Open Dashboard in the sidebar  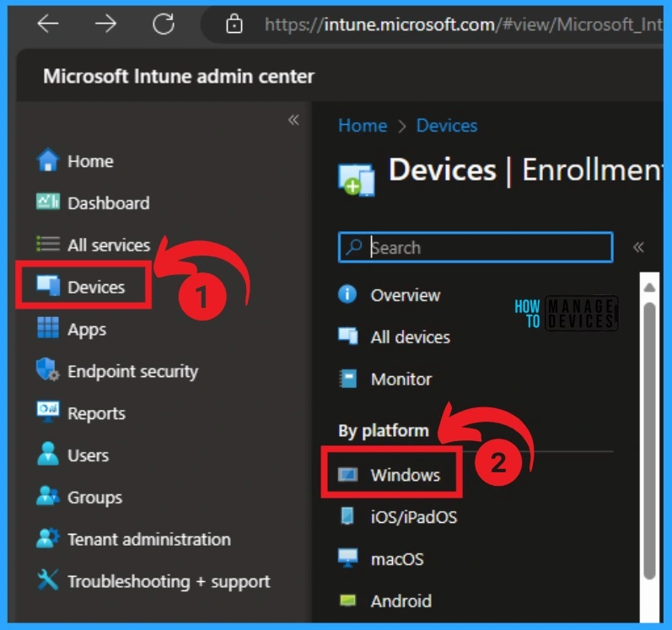coord(109,203)
